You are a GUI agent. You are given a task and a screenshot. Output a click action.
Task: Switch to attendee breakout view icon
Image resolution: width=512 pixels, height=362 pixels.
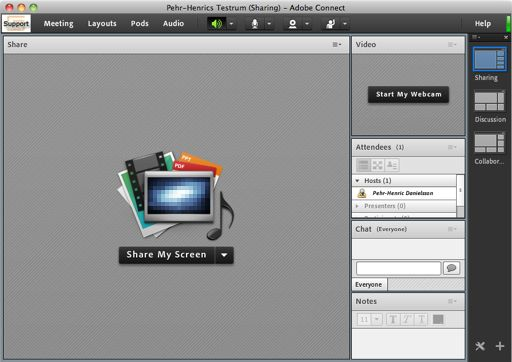[378, 165]
